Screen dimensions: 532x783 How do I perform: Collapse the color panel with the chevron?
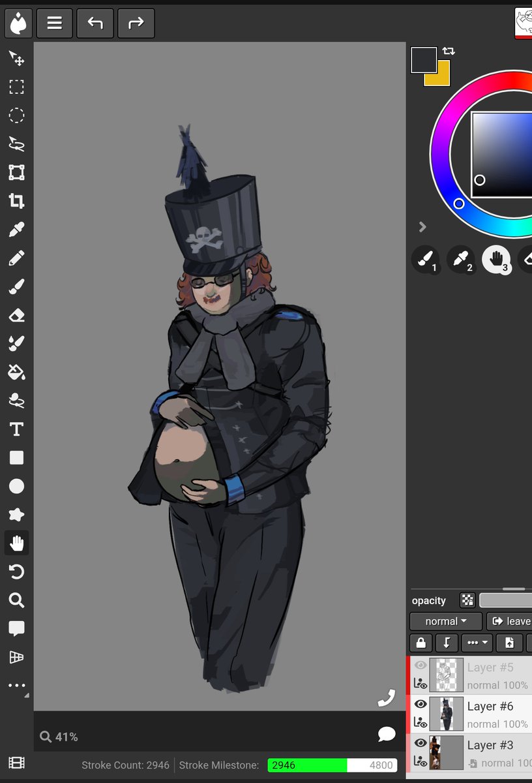coord(422,227)
